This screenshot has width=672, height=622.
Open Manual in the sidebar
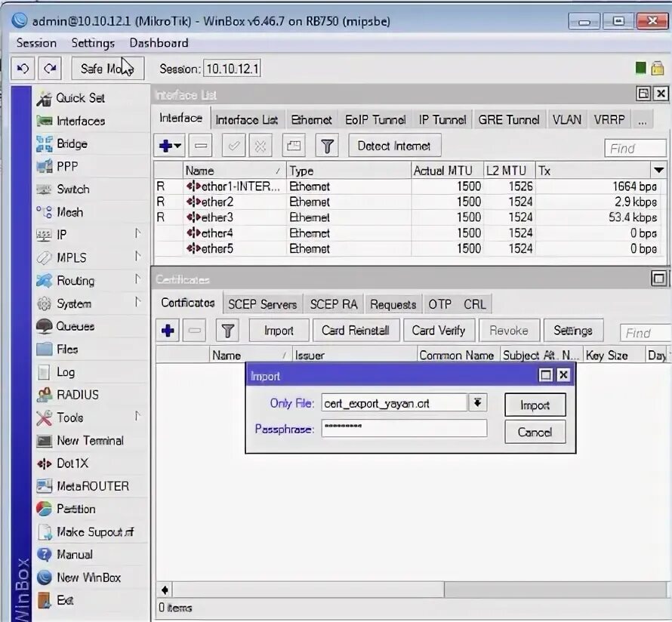pos(75,555)
